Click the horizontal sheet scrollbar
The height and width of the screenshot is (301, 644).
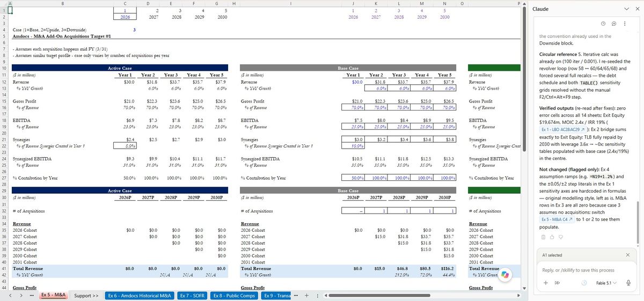point(421,296)
